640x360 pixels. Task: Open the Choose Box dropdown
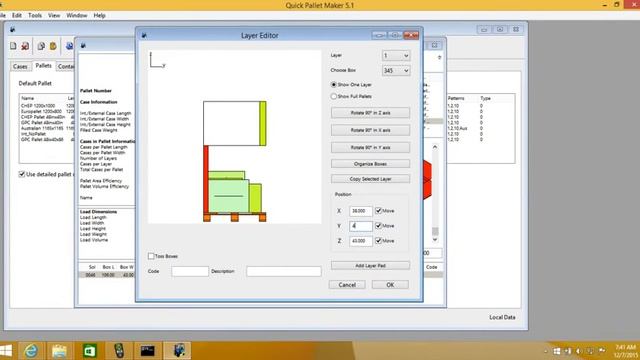pyautogui.click(x=396, y=71)
